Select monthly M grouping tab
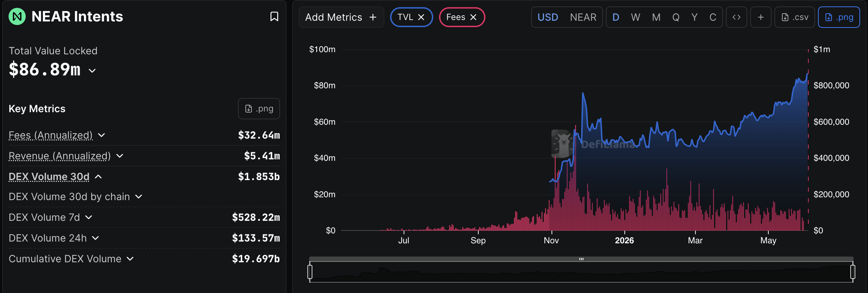Image resolution: width=868 pixels, height=293 pixels. tap(656, 17)
